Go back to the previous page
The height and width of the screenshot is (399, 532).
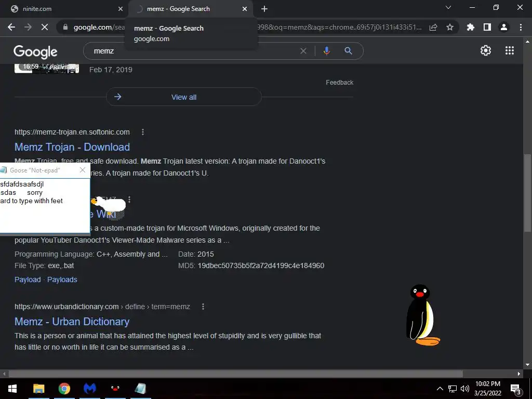[x=11, y=27]
